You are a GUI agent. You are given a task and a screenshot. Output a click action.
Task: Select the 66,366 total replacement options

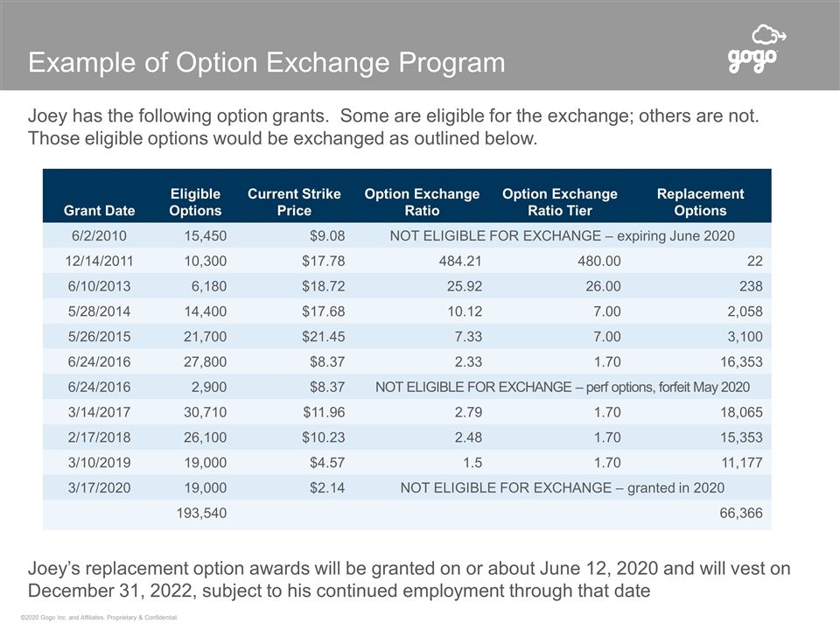740,514
